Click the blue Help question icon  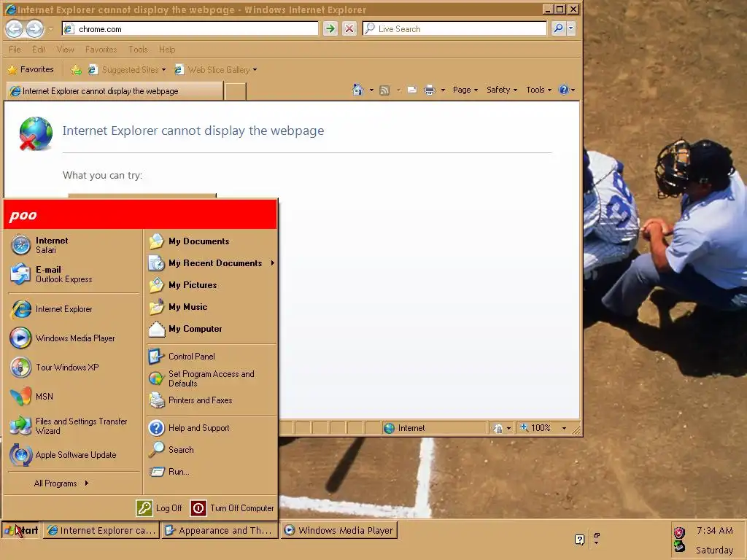(x=563, y=90)
